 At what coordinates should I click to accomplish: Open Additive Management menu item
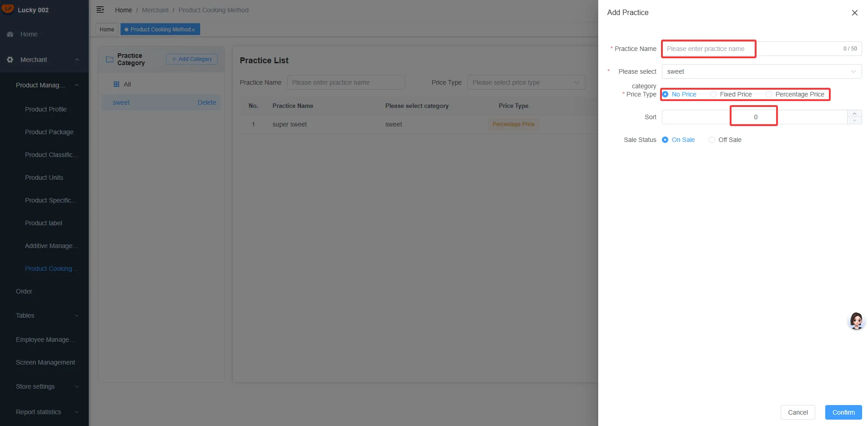coord(51,246)
